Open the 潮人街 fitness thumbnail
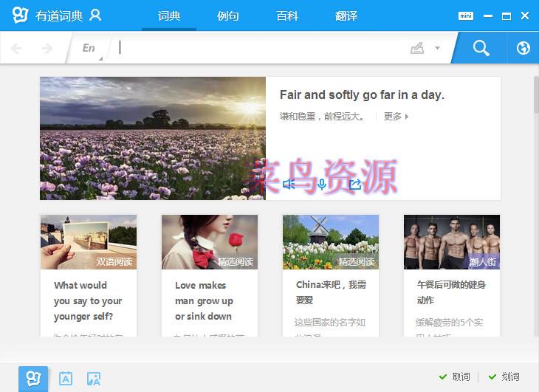The height and width of the screenshot is (392, 539). coord(452,242)
